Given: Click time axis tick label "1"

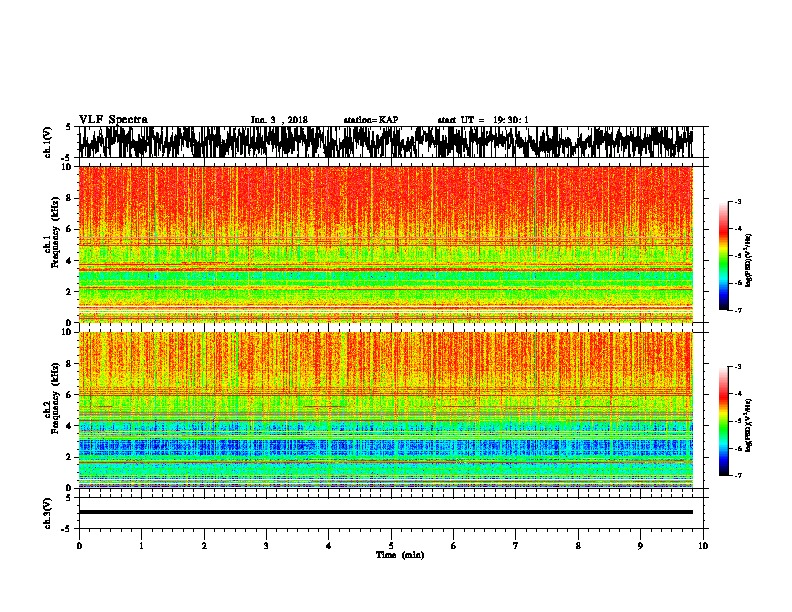Looking at the screenshot, I should click(x=141, y=545).
